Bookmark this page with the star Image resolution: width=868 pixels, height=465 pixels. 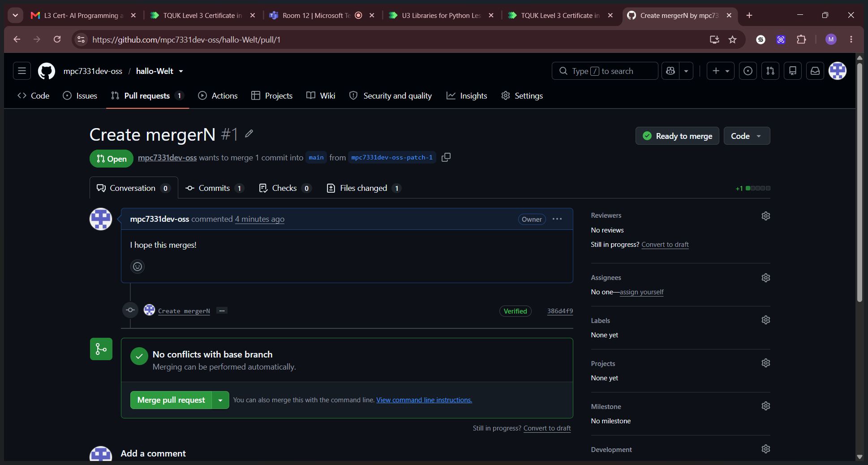coord(733,39)
